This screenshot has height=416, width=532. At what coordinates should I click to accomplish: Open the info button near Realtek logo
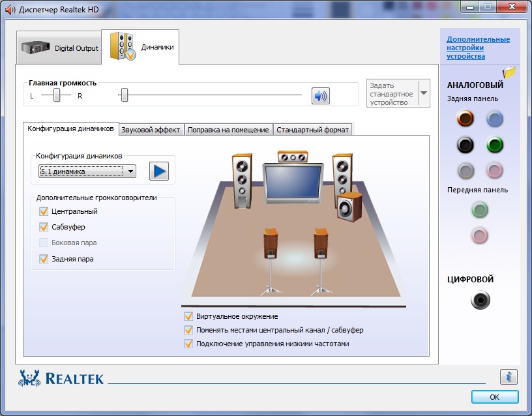(509, 376)
